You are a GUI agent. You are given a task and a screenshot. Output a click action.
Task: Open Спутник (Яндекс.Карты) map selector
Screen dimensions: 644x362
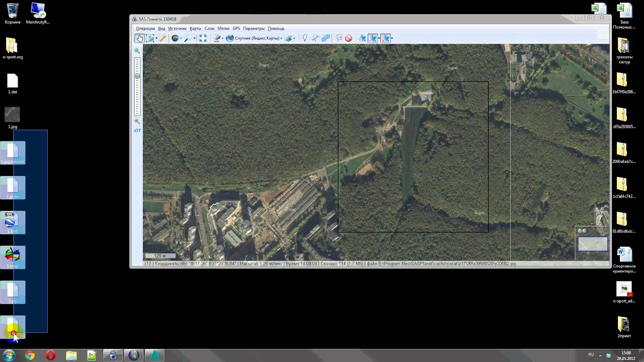pyautogui.click(x=254, y=38)
